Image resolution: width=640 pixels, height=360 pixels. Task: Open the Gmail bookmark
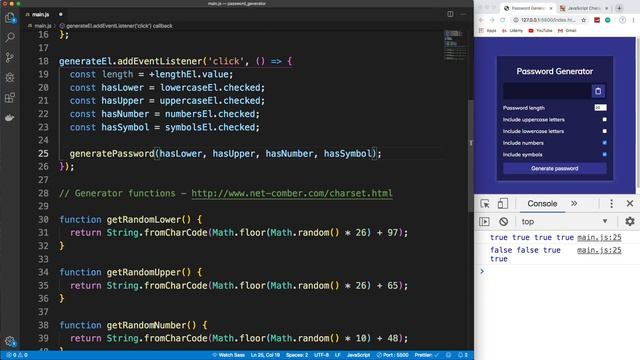[x=567, y=31]
